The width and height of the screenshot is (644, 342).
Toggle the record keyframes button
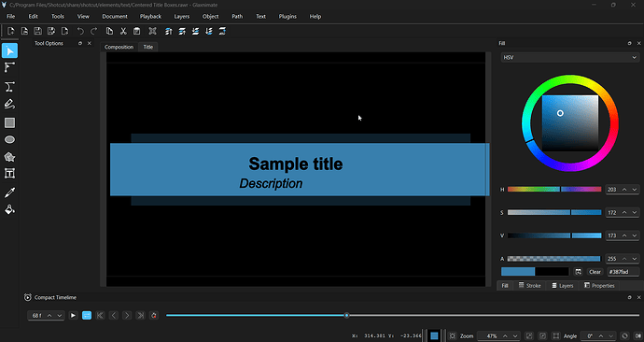pos(154,315)
